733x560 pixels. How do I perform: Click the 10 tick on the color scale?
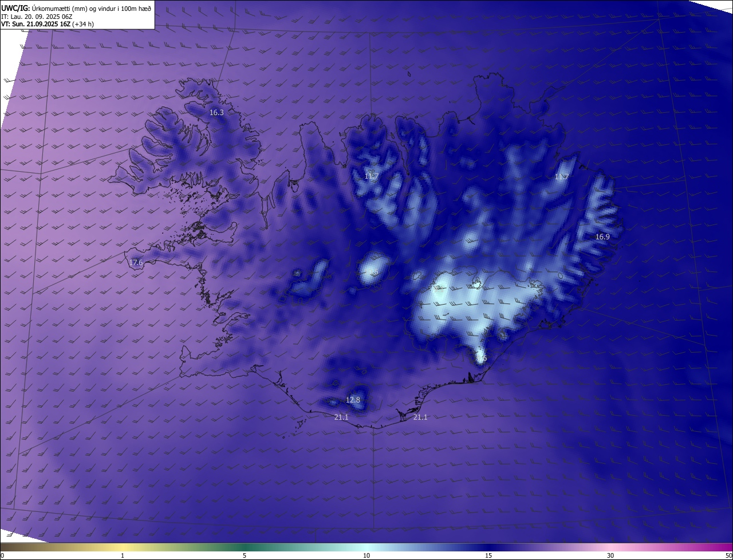[366, 555]
